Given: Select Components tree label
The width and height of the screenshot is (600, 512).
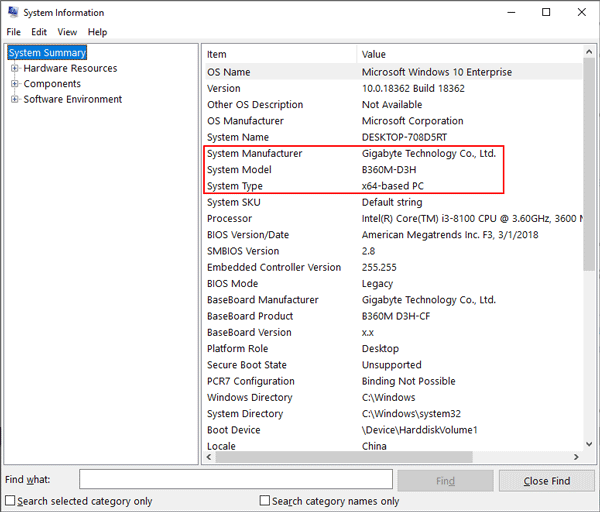Looking at the screenshot, I should tap(52, 84).
